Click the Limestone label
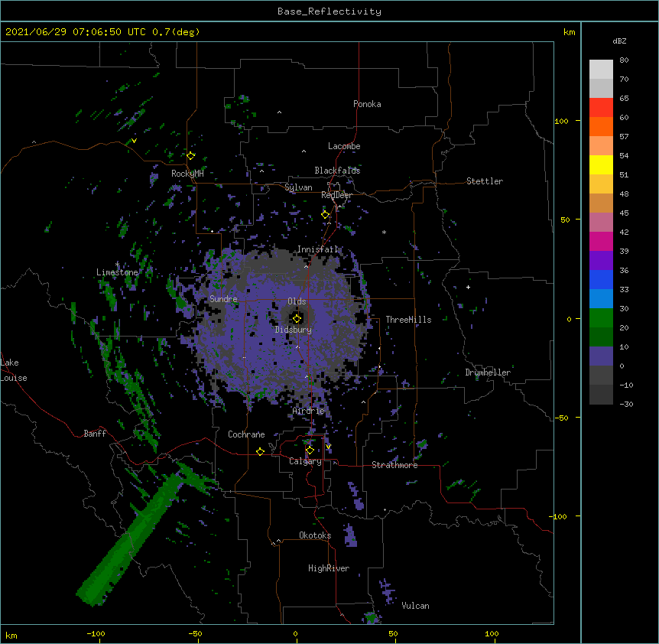The height and width of the screenshot is (644, 659). 117,272
